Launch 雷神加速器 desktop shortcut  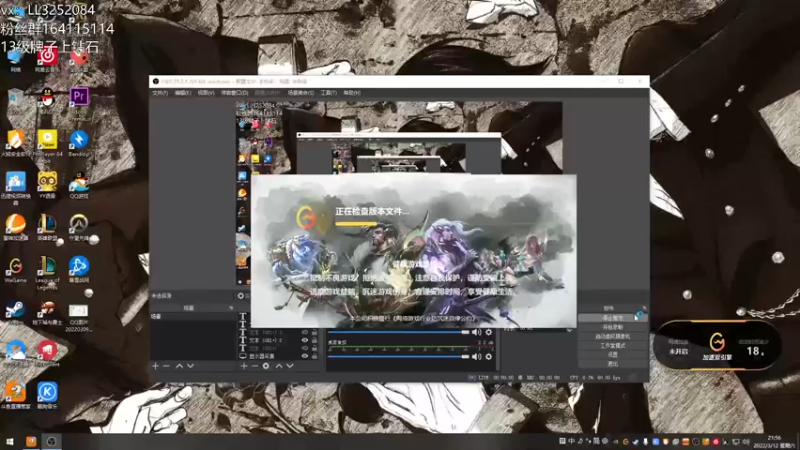point(15,224)
